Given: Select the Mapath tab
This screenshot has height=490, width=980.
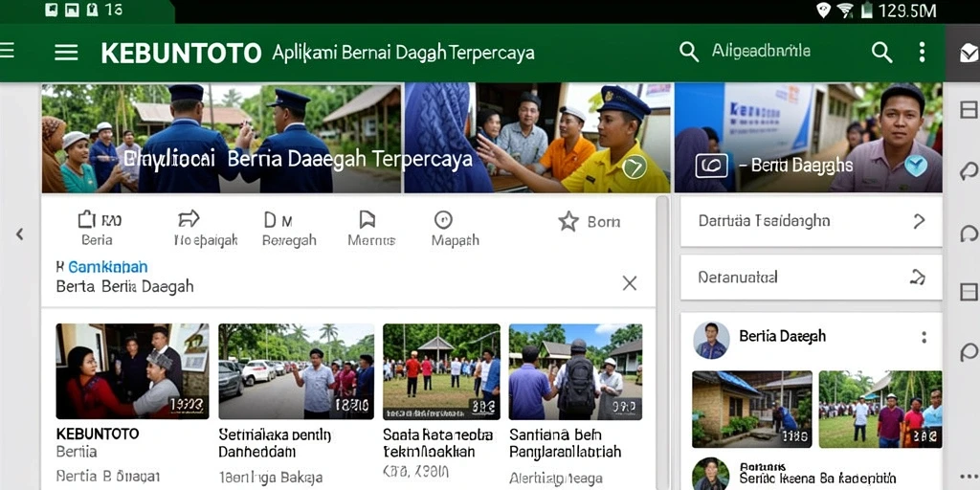Looking at the screenshot, I should point(455,228).
